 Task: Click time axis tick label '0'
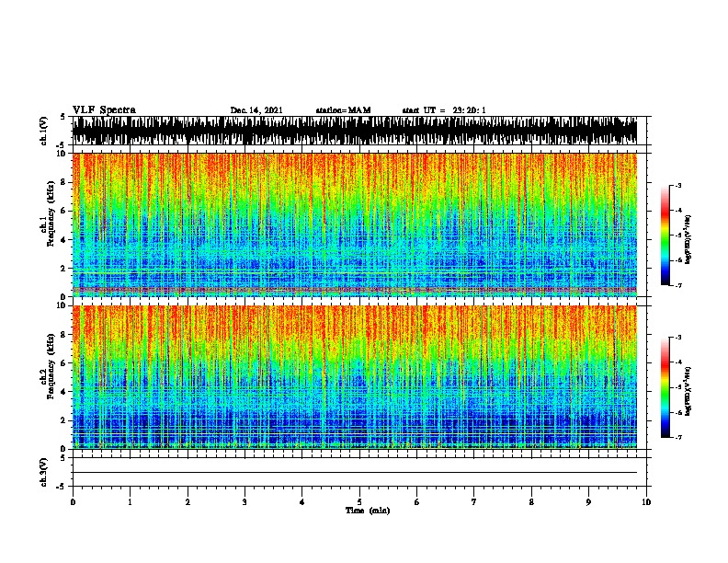(73, 502)
